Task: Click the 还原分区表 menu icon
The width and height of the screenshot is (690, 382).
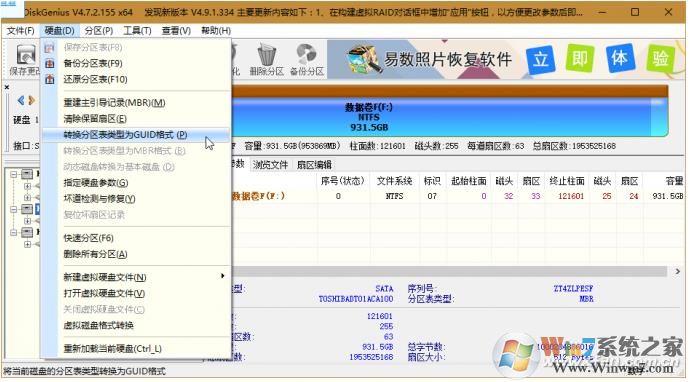Action: click(50, 79)
